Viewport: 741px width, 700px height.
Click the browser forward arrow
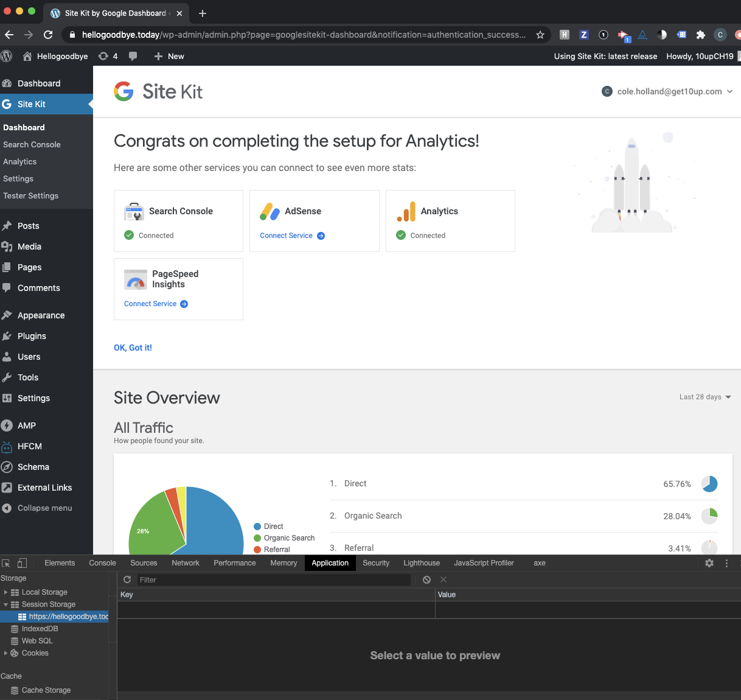[29, 35]
